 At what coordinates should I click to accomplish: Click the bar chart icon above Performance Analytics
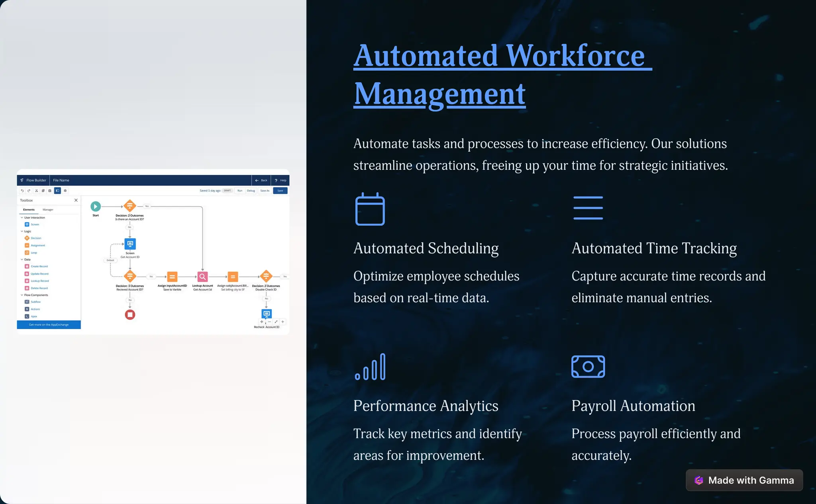click(x=370, y=367)
